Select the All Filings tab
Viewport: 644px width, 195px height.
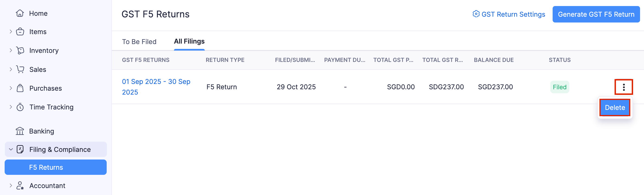tap(189, 41)
